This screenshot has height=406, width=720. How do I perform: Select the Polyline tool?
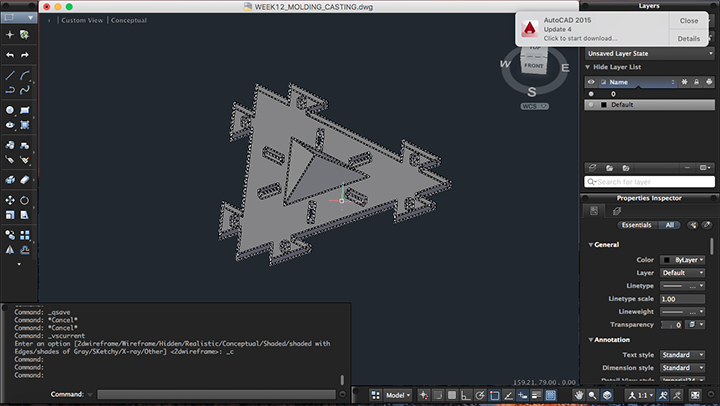tap(10, 90)
